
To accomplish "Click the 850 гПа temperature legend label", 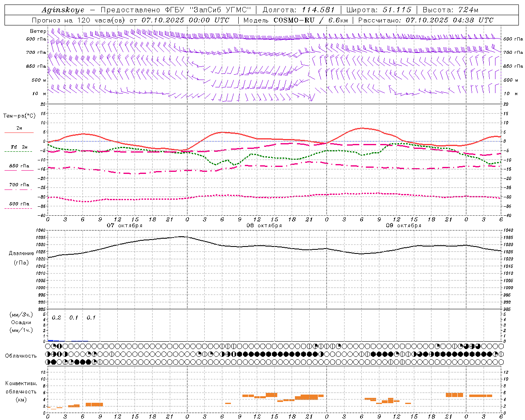I will [19, 166].
